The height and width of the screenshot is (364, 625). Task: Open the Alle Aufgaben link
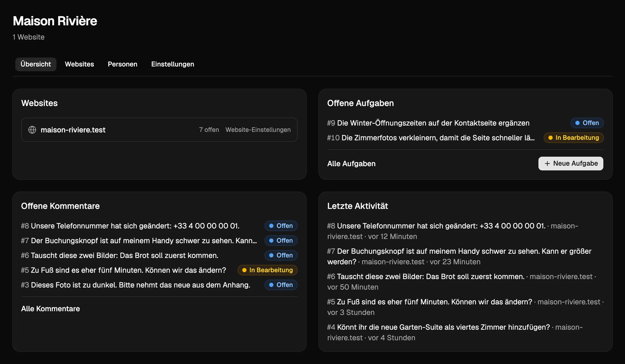point(351,164)
